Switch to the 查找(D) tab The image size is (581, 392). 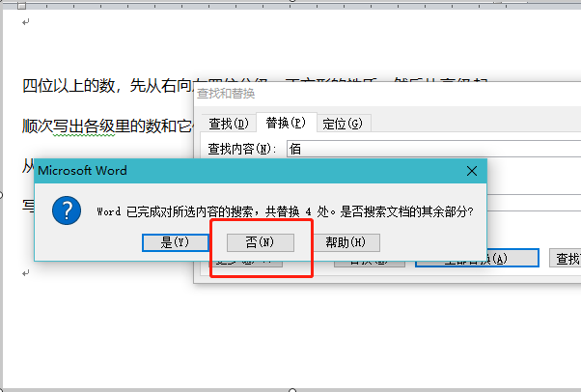pos(228,124)
